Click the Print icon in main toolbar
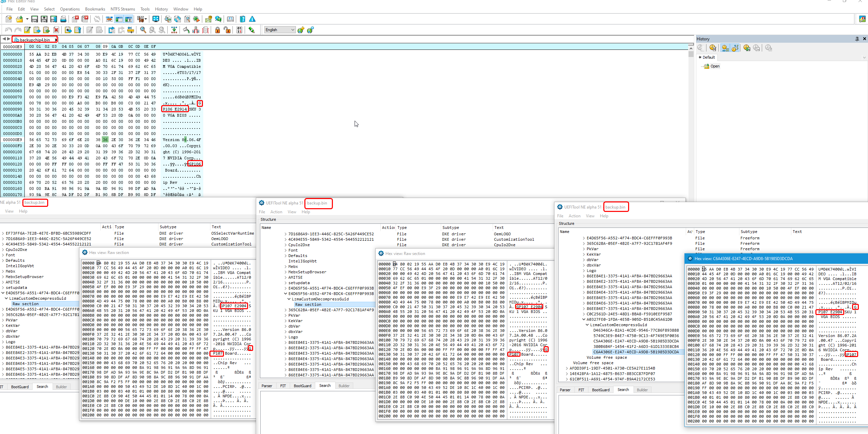The height and width of the screenshot is (434, 868). [63, 19]
